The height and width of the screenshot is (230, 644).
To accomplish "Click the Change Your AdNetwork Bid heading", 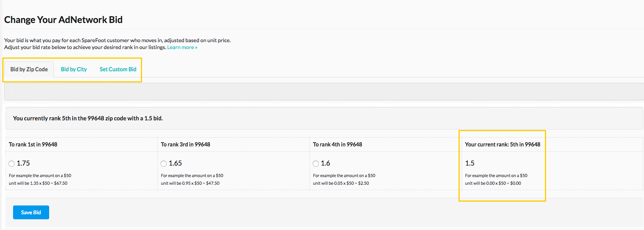I will point(63,20).
